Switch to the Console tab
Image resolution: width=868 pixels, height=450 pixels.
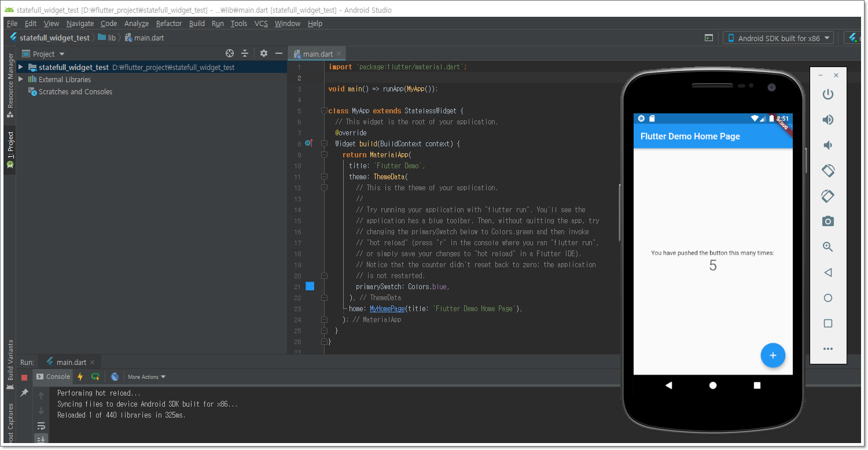pos(53,377)
